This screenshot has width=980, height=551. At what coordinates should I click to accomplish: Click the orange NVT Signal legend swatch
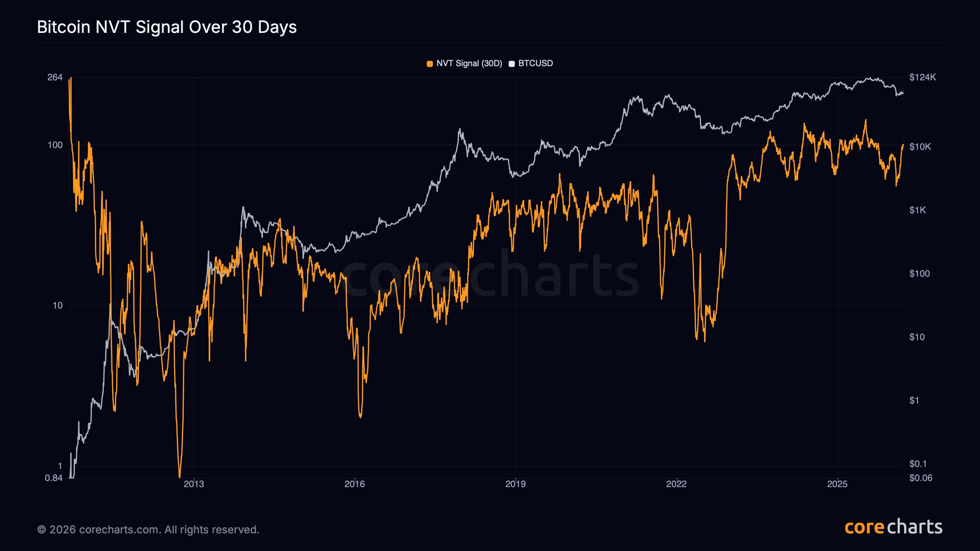(430, 64)
